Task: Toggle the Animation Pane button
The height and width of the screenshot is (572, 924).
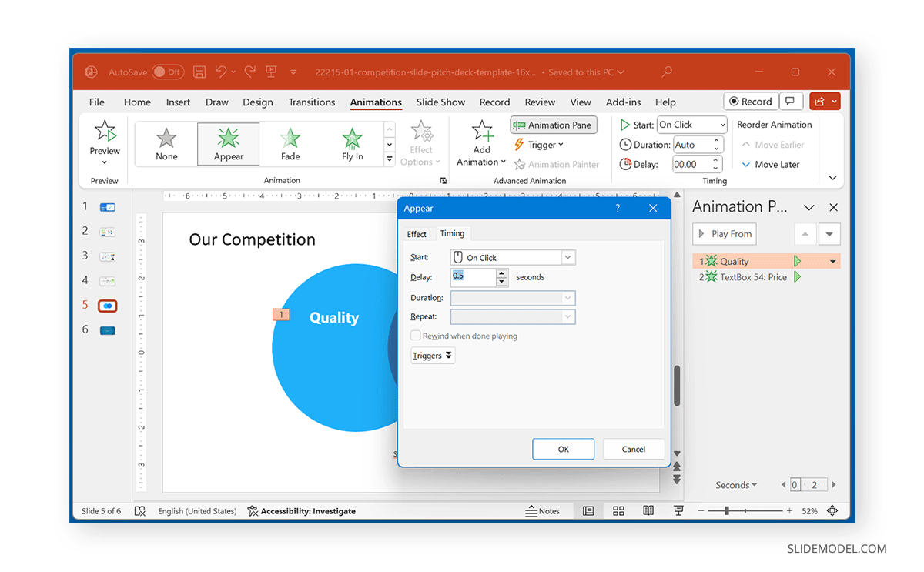Action: 553,125
